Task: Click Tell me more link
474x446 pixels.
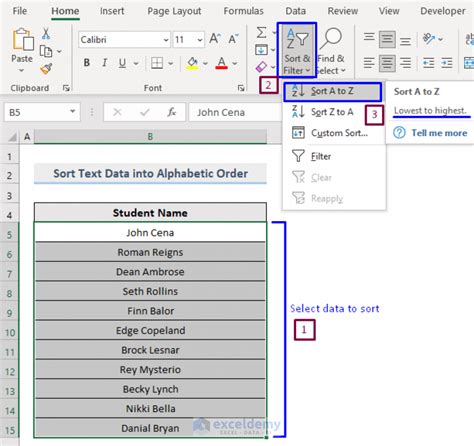Action: point(439,133)
